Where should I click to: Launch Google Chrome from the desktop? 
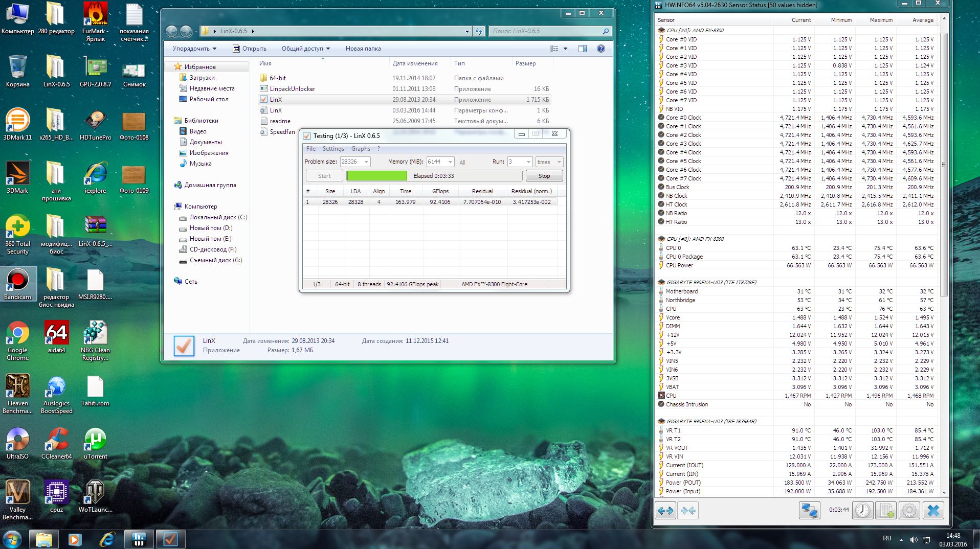(17, 340)
